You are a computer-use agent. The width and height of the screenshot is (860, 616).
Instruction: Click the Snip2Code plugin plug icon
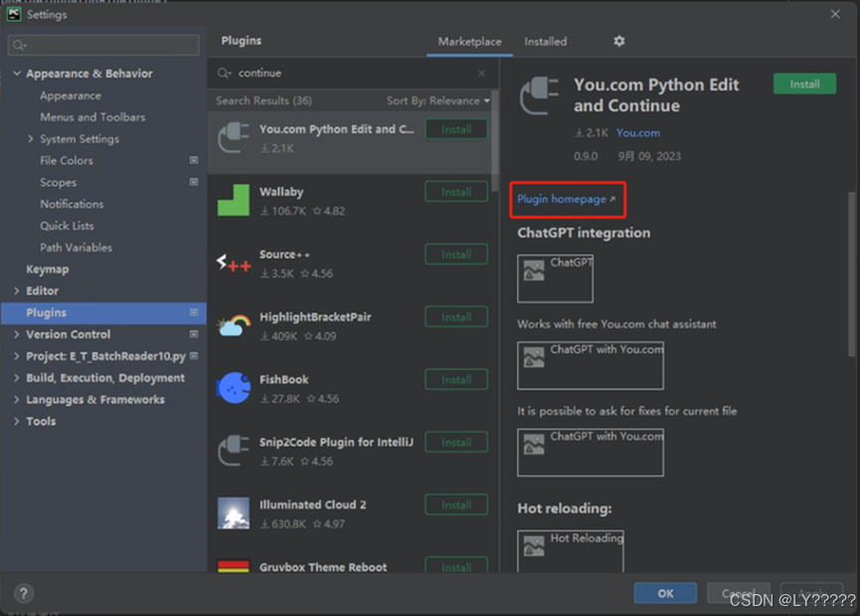click(234, 450)
